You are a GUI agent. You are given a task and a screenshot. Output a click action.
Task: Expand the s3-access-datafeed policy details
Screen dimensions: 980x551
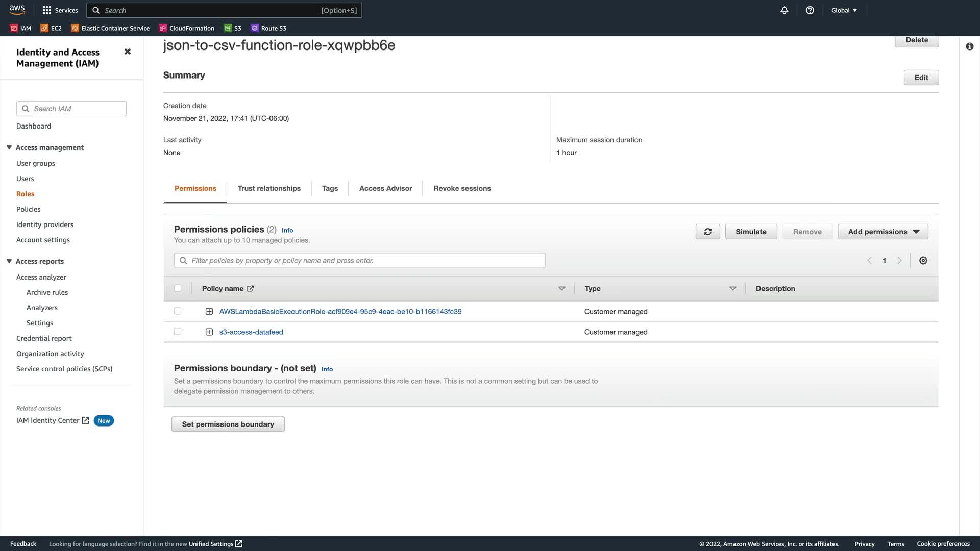(x=209, y=332)
